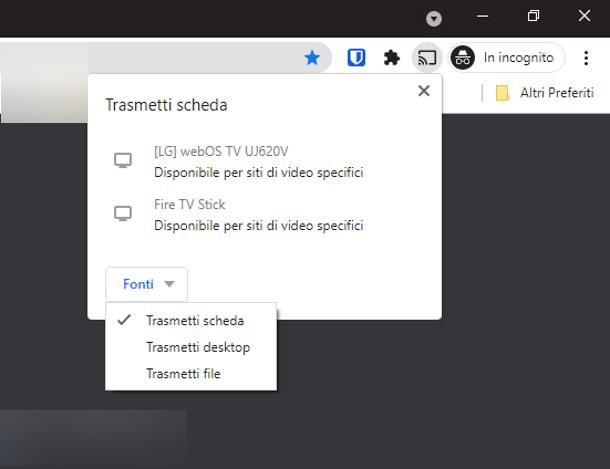
Task: Minimize the Chrome window
Action: coord(482,16)
